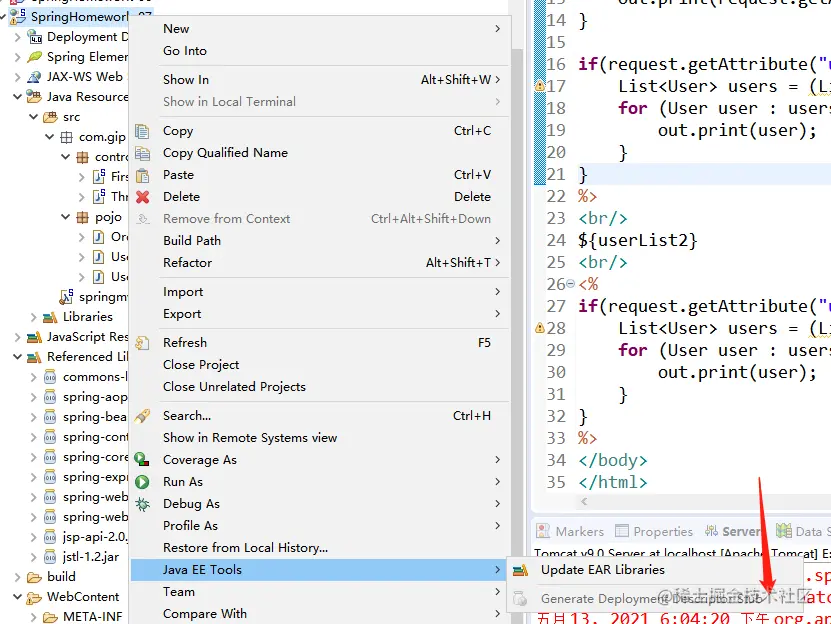Collapse the SpringHomework project node
The width and height of the screenshot is (831, 624).
click(3, 17)
